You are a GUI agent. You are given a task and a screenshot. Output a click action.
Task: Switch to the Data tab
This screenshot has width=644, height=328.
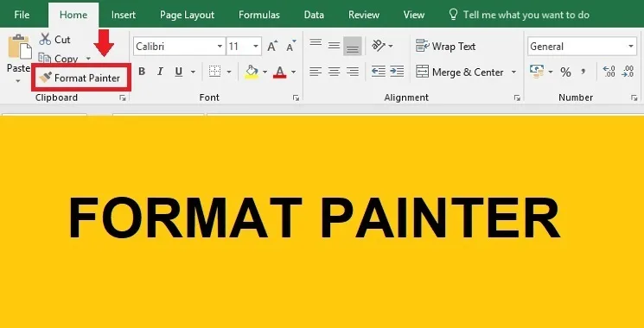click(x=314, y=16)
